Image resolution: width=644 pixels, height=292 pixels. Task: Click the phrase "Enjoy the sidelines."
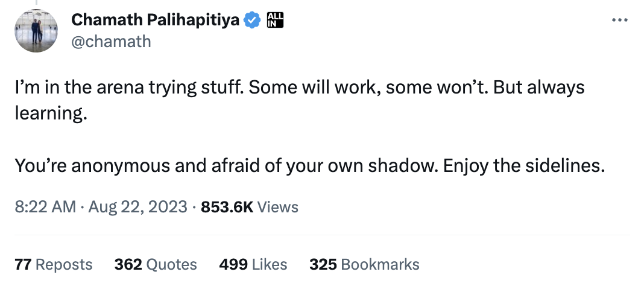523,165
